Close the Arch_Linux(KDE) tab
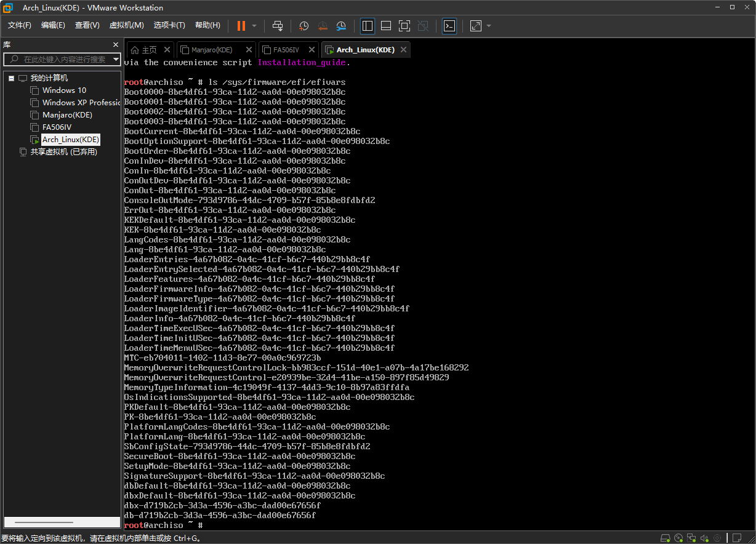The height and width of the screenshot is (544, 756). coord(403,50)
